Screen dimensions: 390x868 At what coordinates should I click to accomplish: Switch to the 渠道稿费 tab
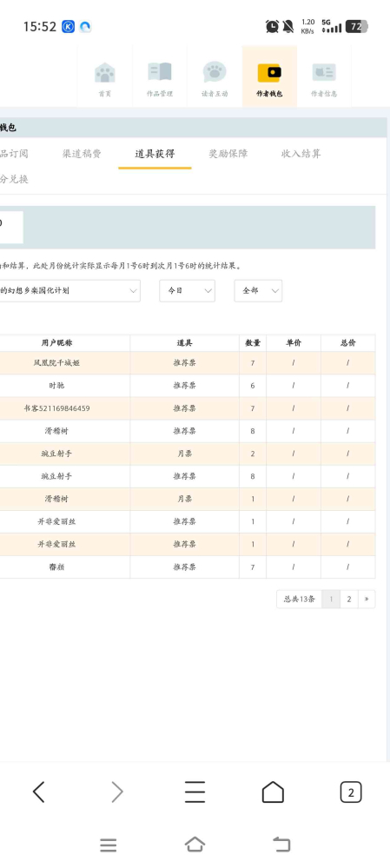pyautogui.click(x=82, y=154)
